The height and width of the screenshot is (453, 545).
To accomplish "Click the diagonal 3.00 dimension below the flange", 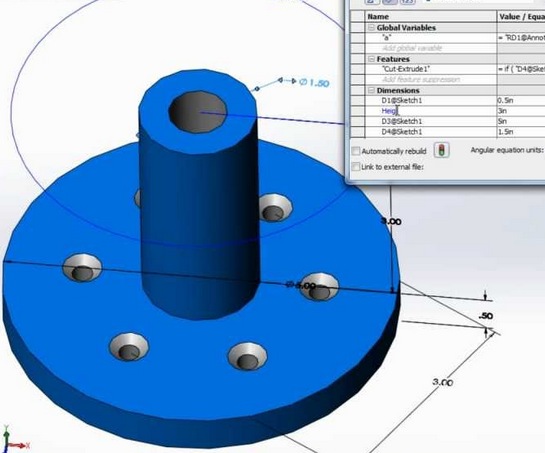I will coord(443,382).
